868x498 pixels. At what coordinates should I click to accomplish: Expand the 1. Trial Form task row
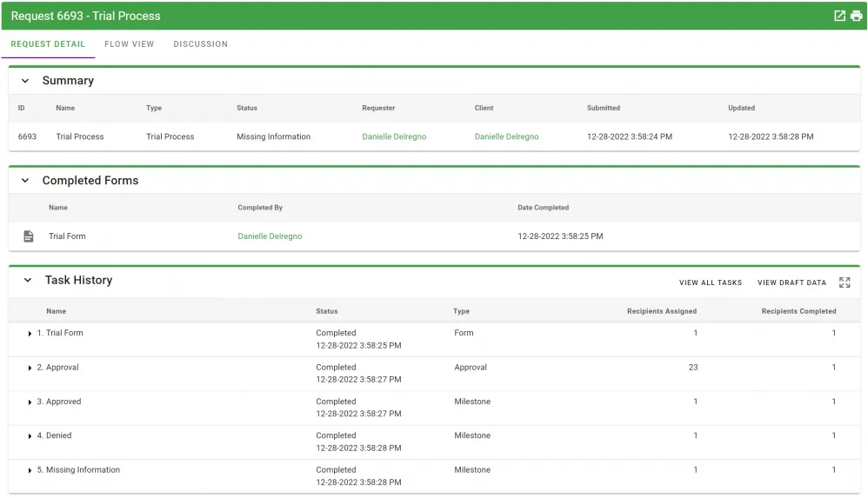coord(30,334)
